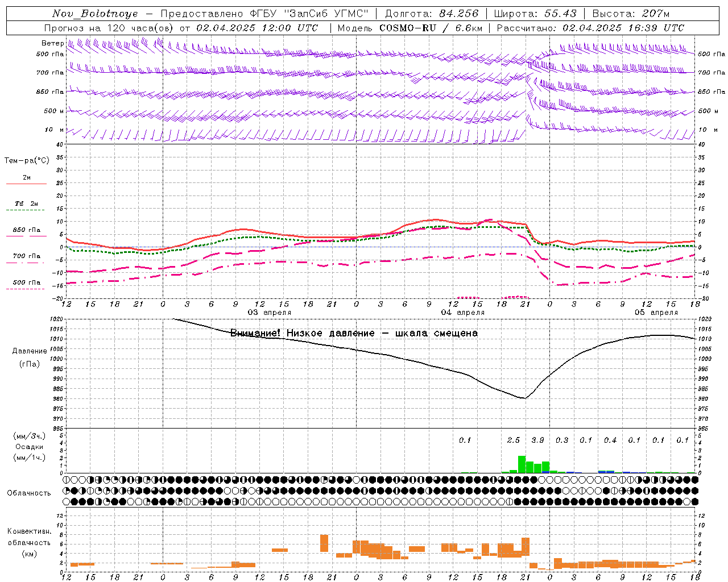Screen dimensions: 728x582
Task: Click the 'Широта: 55.43' latitude value
Action: coord(535,14)
